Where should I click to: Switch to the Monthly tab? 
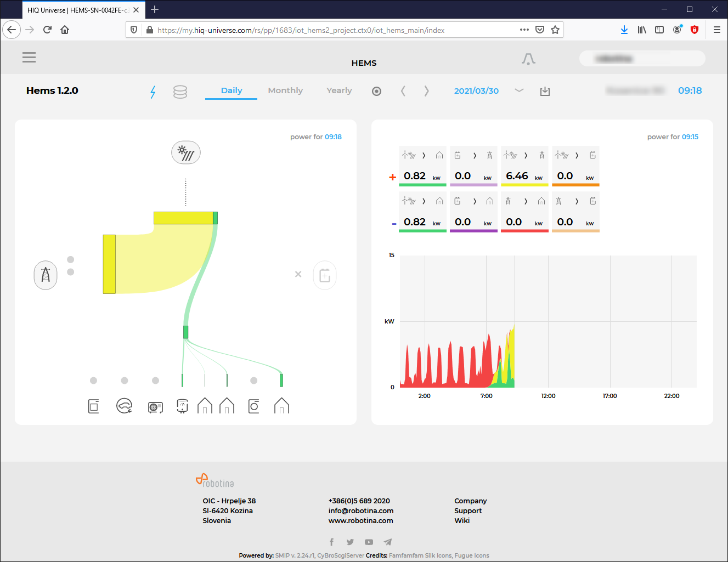[x=285, y=90]
